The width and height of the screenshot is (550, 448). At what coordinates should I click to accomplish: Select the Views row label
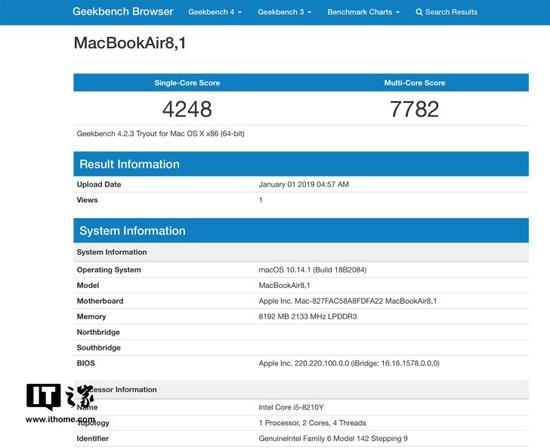click(x=87, y=200)
